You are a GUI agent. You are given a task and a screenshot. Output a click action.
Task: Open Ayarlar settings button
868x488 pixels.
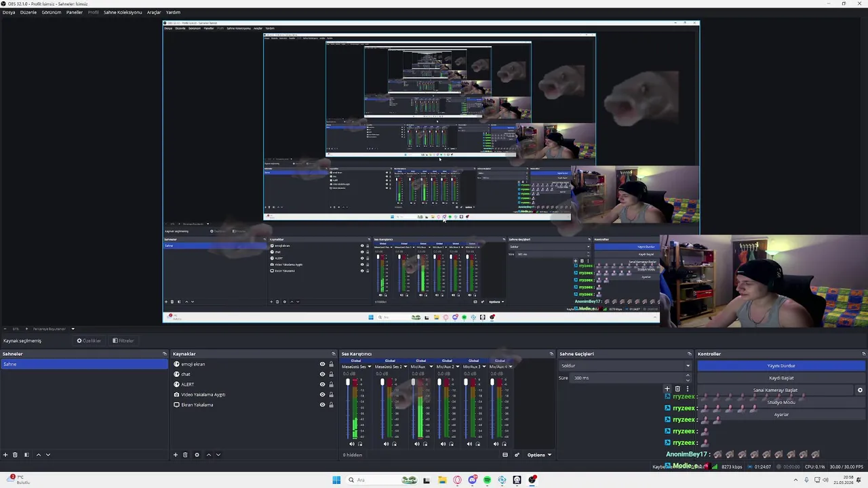click(x=781, y=415)
